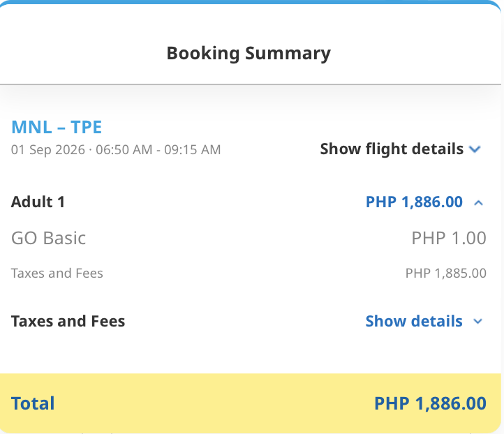Click the Show flight details text

(x=392, y=149)
